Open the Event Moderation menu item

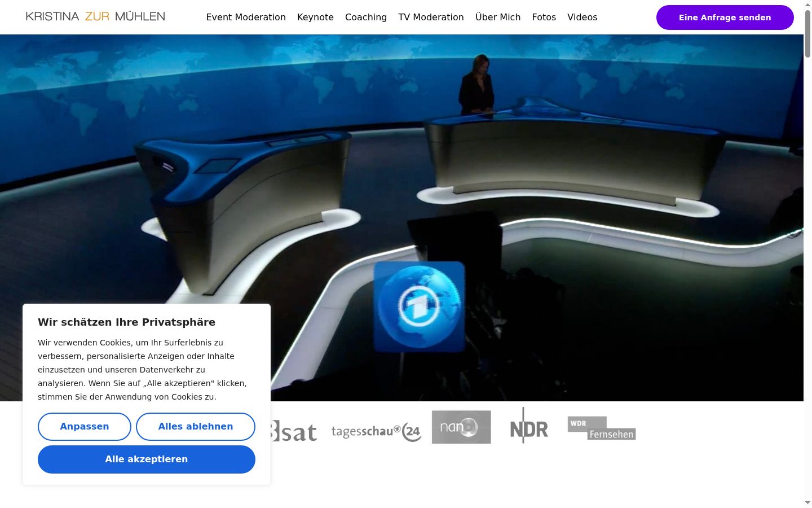coord(246,17)
